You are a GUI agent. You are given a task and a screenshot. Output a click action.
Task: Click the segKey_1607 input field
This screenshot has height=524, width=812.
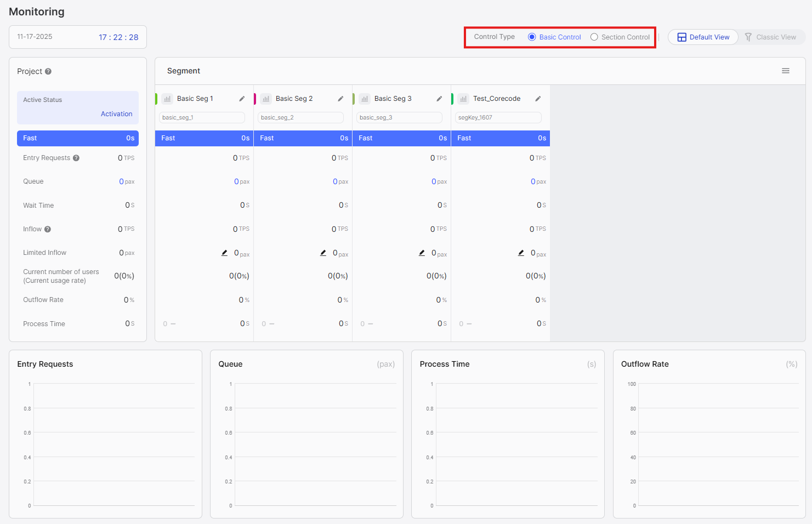point(497,117)
